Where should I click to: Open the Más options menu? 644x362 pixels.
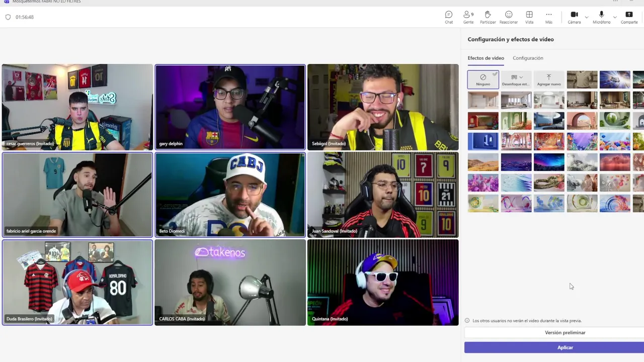point(548,17)
